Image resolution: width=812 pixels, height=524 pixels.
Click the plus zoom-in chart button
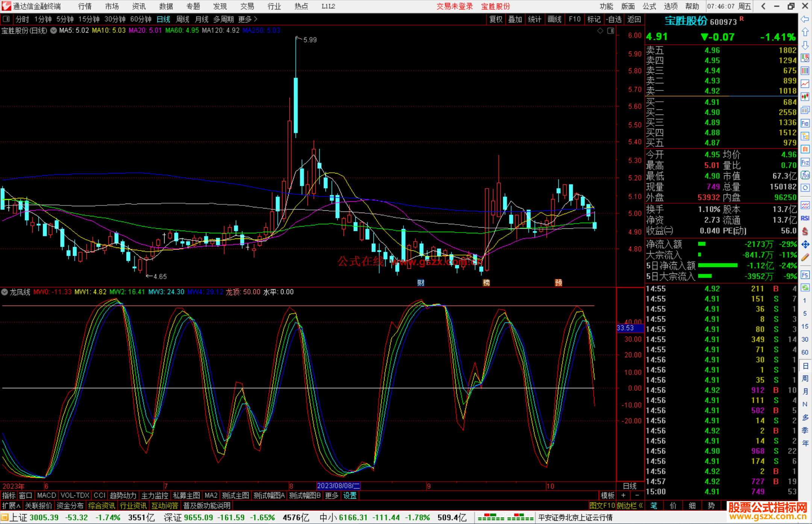pos(623,495)
